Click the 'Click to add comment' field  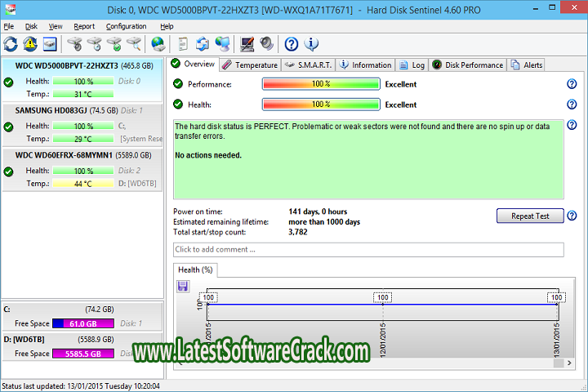(x=368, y=250)
